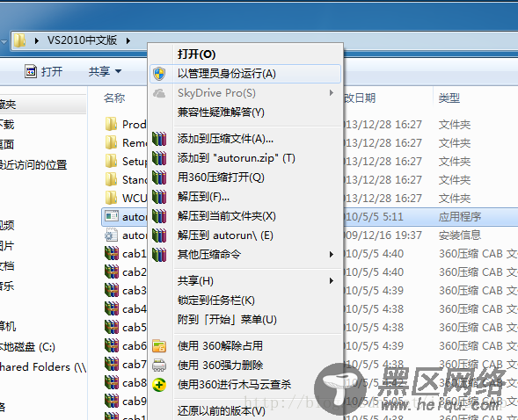Select the cab1 archive icon
The image size is (518, 420).
tap(112, 253)
